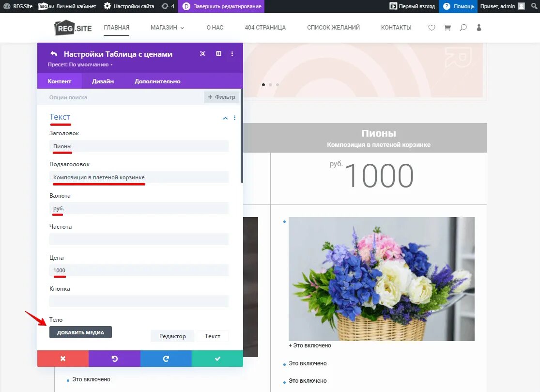Click the Помощь help button
The width and height of the screenshot is (540, 392).
coord(458,6)
